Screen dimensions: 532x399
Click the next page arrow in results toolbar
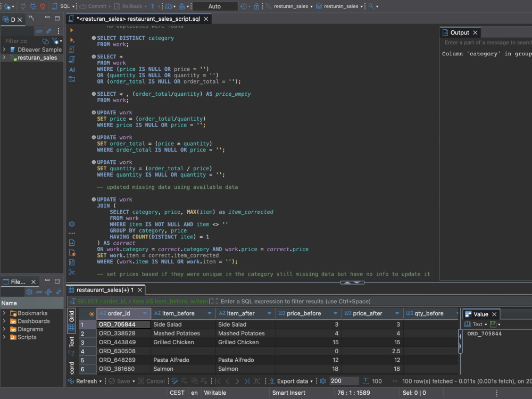coord(237,381)
